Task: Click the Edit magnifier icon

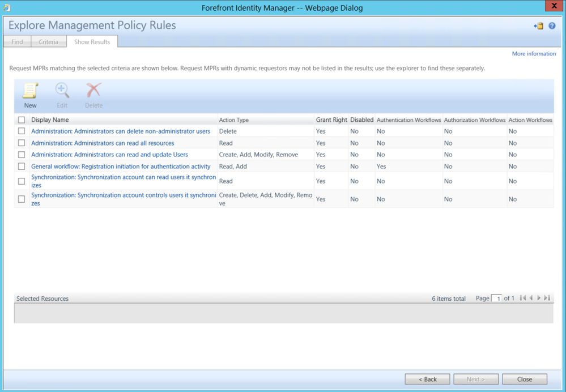Action: [x=62, y=91]
